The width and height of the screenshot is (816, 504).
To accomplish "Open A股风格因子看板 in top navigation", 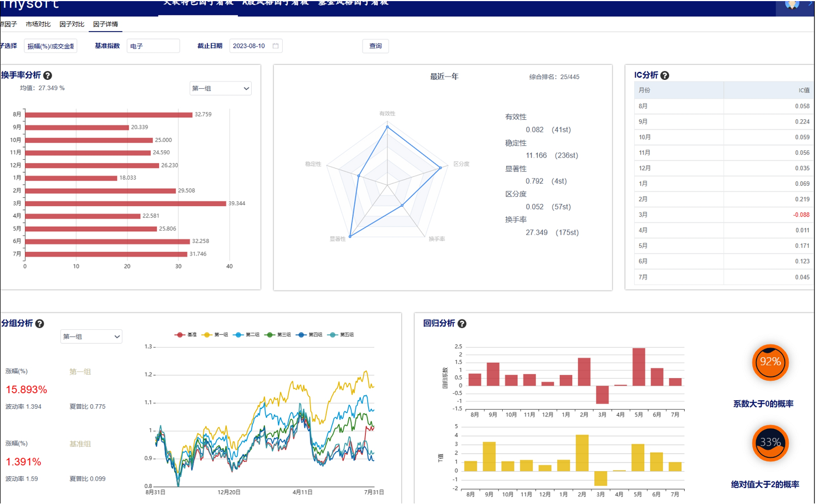I will pos(276,3).
